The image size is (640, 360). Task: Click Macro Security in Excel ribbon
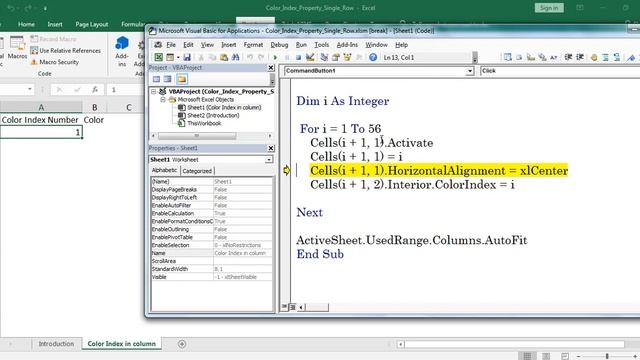[55, 62]
